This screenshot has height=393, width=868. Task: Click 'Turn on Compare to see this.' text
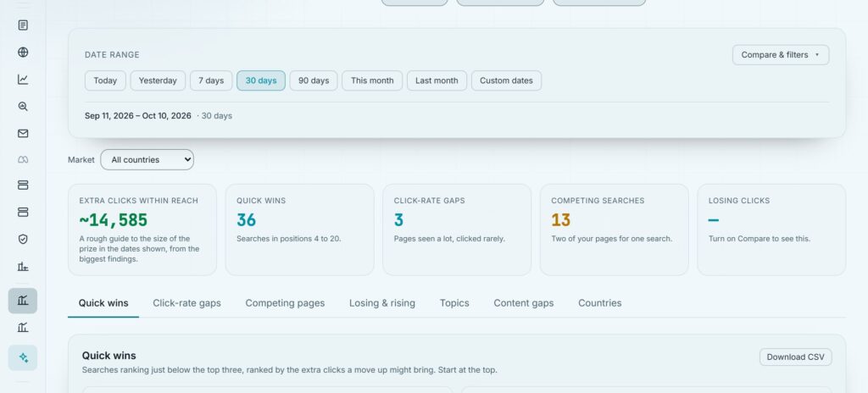(x=759, y=239)
